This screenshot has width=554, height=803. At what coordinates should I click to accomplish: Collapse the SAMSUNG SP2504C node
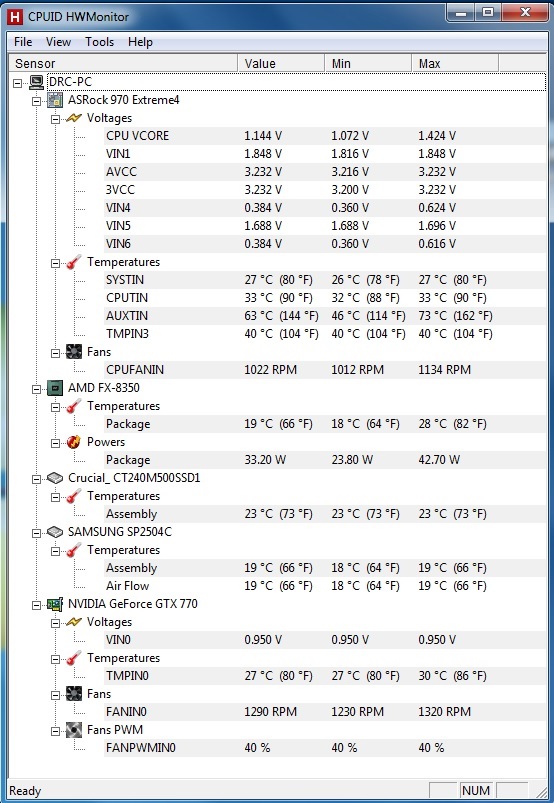coord(36,533)
